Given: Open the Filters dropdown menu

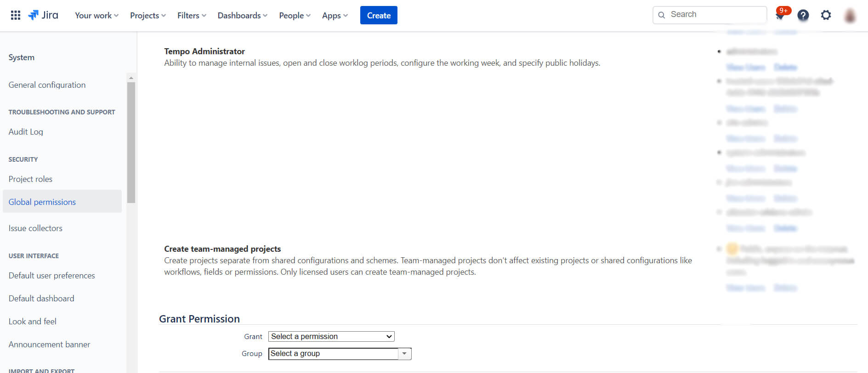Looking at the screenshot, I should point(192,15).
